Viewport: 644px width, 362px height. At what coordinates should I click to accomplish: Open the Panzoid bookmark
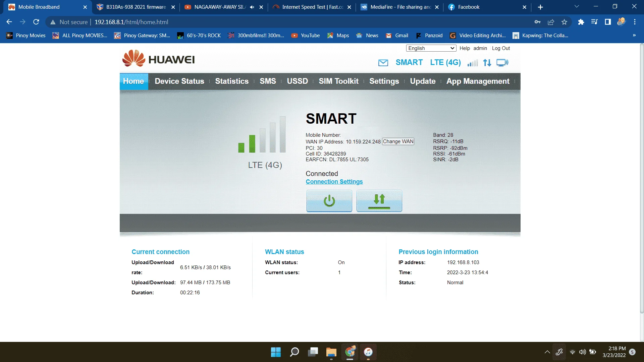point(429,36)
